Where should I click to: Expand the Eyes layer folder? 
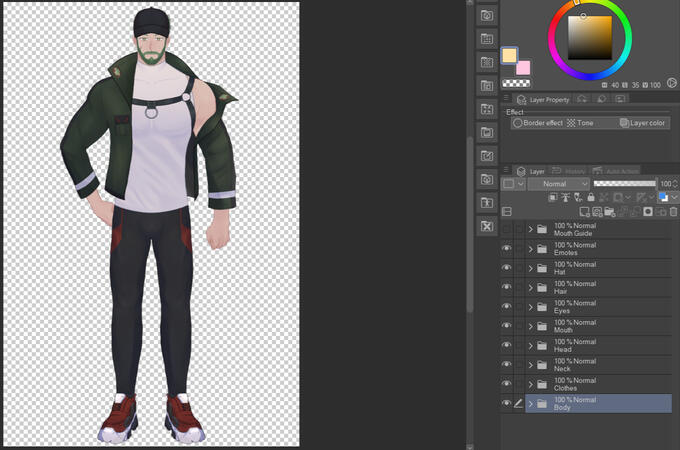(x=531, y=307)
